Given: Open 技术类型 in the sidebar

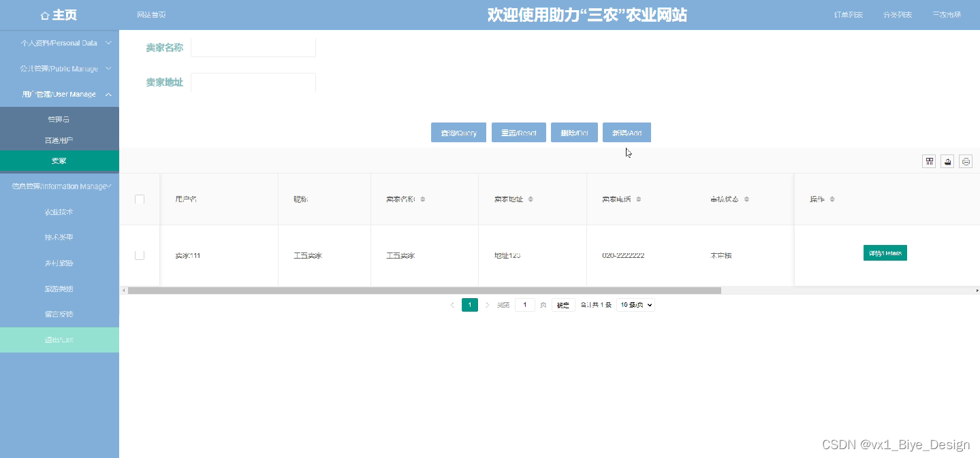Looking at the screenshot, I should point(59,238).
